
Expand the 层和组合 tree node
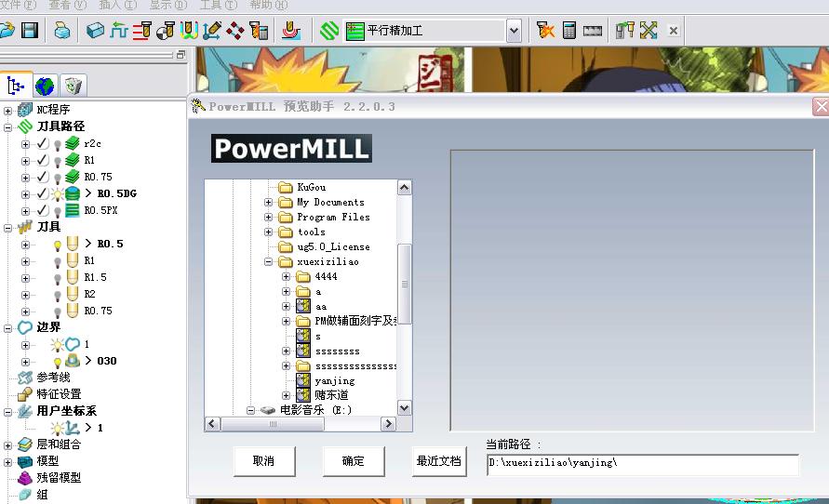click(8, 445)
